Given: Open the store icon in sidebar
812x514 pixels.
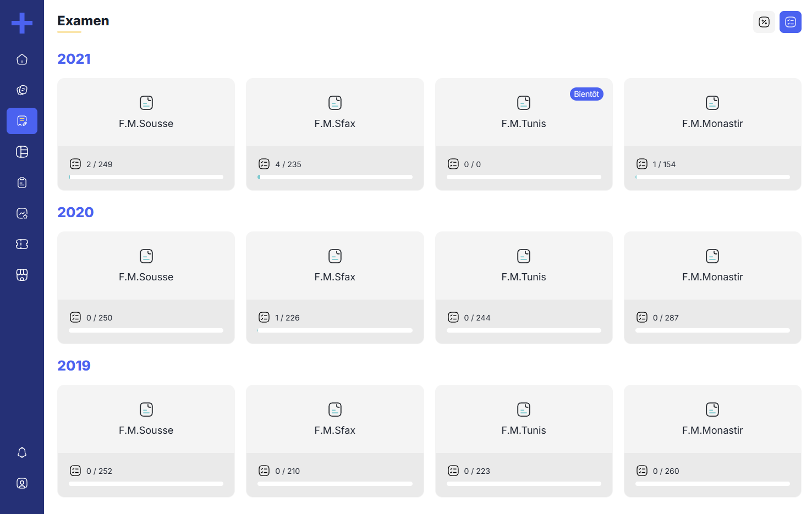Looking at the screenshot, I should click(x=22, y=275).
